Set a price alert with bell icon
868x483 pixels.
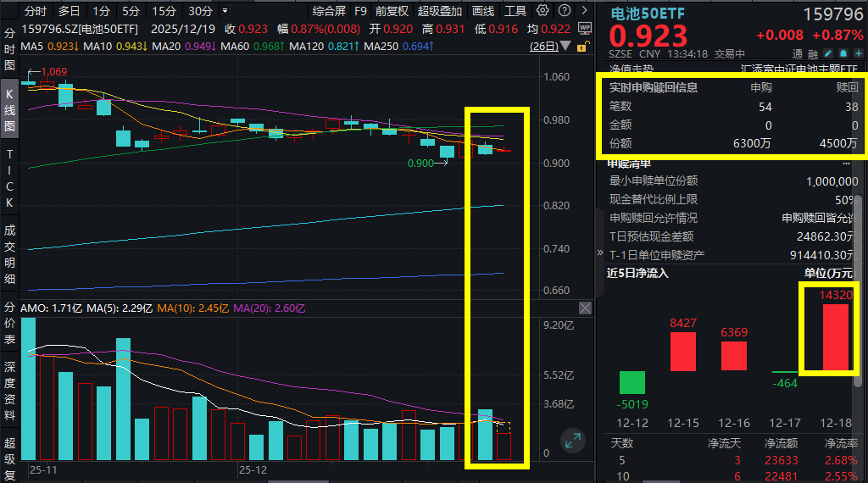843,53
